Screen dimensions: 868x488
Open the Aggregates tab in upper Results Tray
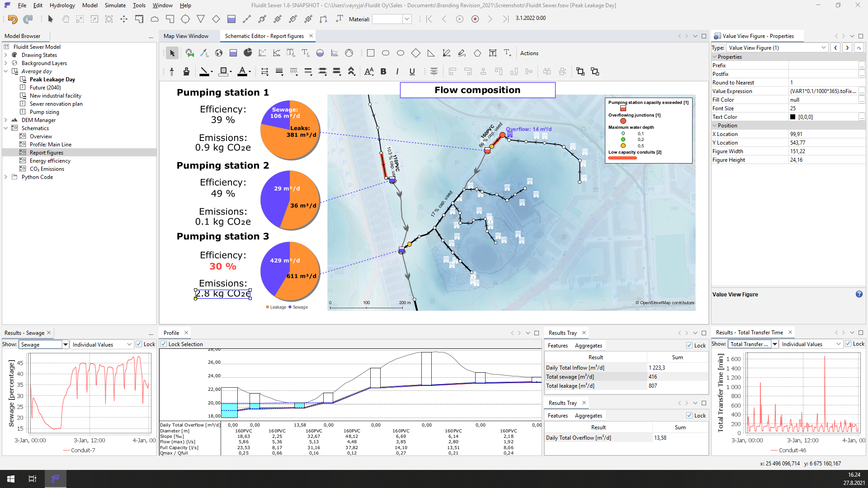pos(589,346)
